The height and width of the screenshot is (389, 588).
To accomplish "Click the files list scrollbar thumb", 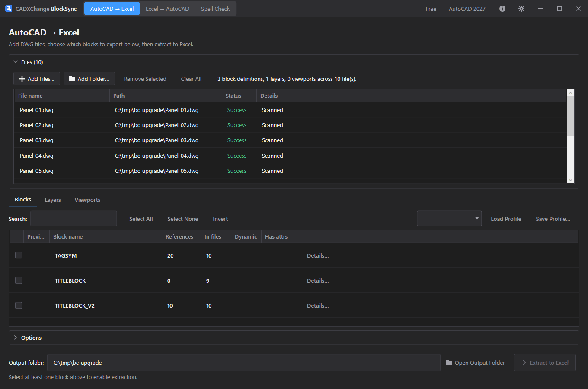I will (570, 116).
